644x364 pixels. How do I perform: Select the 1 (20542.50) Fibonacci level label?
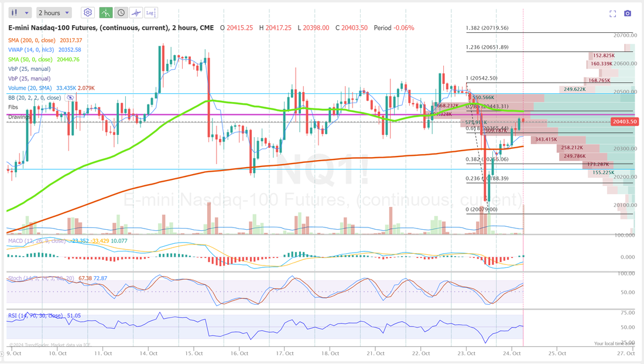pyautogui.click(x=481, y=78)
